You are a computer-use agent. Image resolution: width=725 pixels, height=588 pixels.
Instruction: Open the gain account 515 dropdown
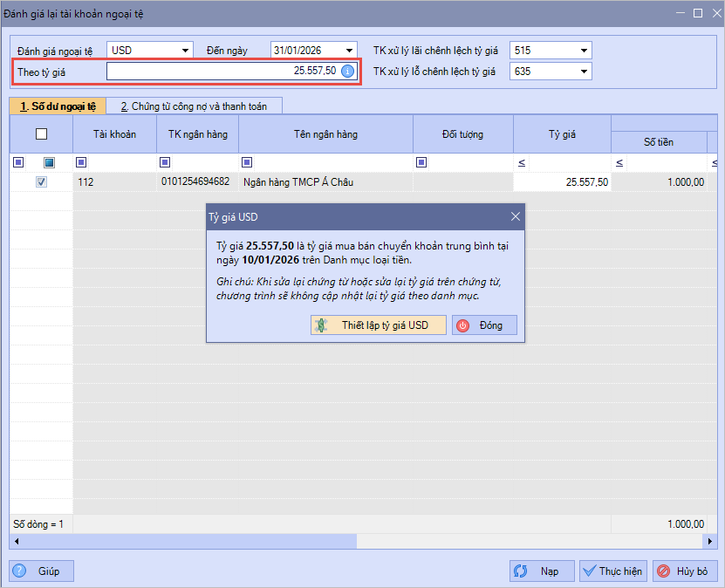click(x=583, y=51)
